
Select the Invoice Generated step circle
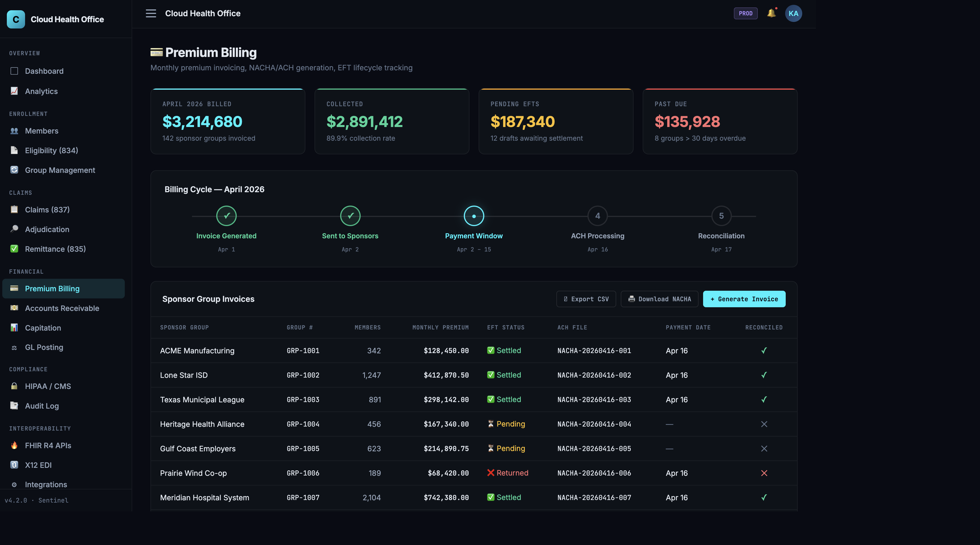click(x=226, y=216)
